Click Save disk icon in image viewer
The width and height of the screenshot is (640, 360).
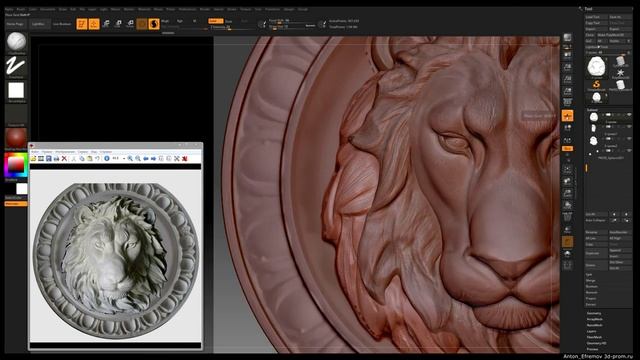pyautogui.click(x=49, y=158)
